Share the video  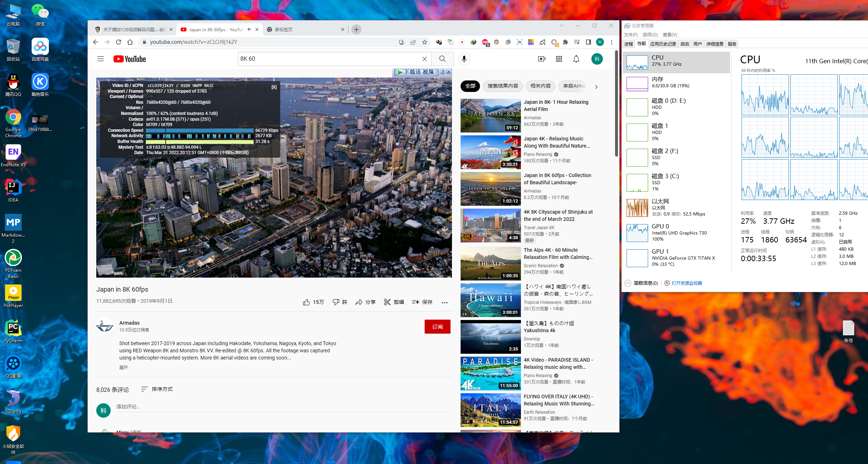point(365,302)
